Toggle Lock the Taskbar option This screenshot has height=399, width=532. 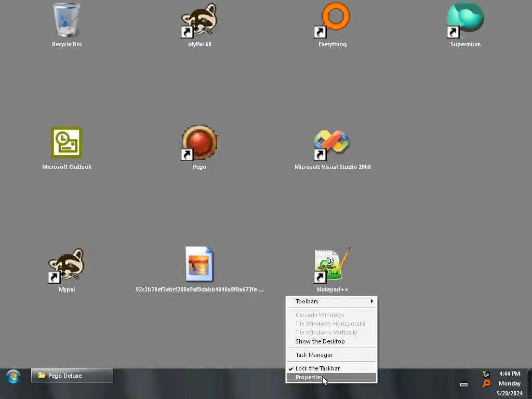[x=331, y=368]
